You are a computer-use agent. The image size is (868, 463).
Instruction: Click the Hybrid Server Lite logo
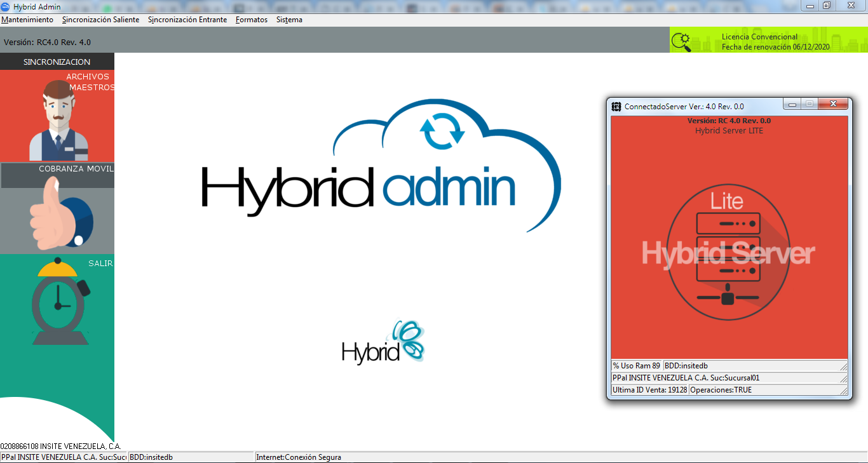click(728, 252)
